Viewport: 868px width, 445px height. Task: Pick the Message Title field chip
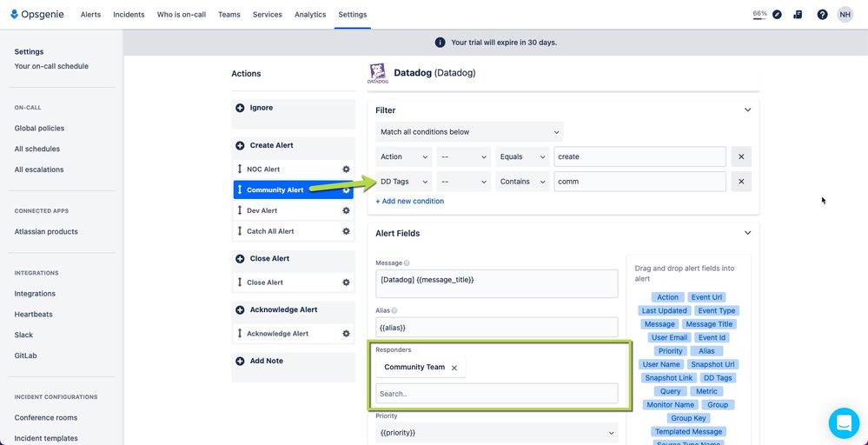[x=709, y=324]
